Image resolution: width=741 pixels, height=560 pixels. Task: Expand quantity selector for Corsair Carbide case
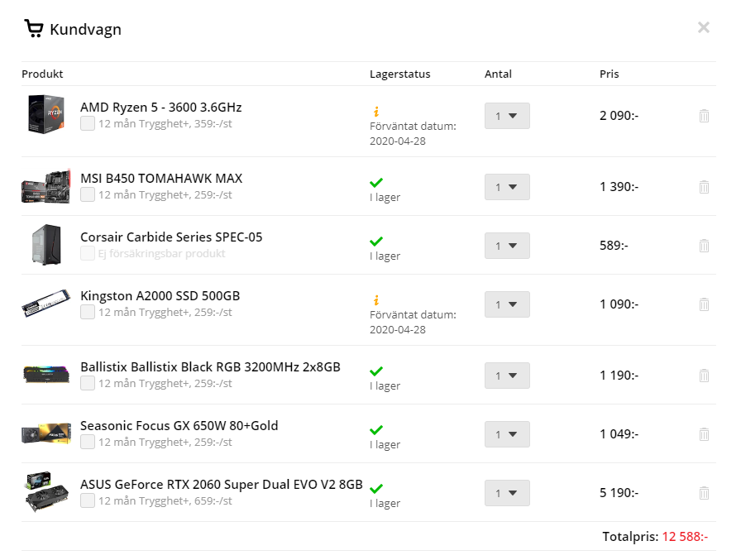(x=506, y=246)
